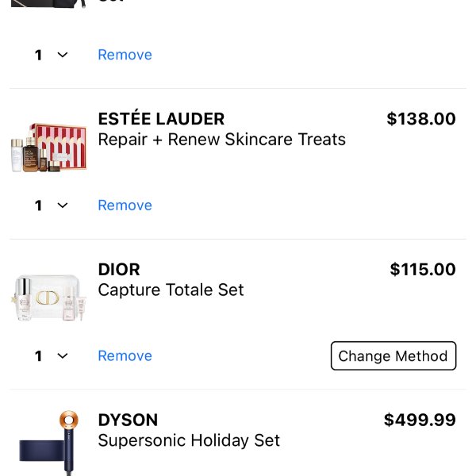Click the $499.99 Dyson price

click(x=420, y=420)
